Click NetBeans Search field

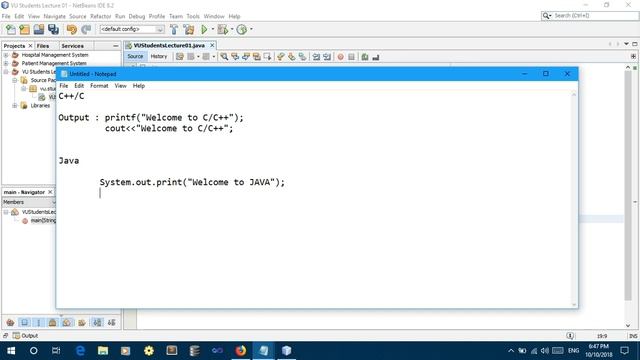point(590,16)
